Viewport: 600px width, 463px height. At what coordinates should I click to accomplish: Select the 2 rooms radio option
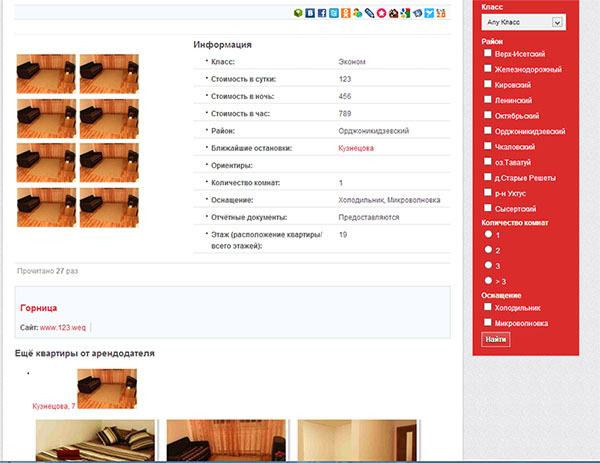click(488, 249)
